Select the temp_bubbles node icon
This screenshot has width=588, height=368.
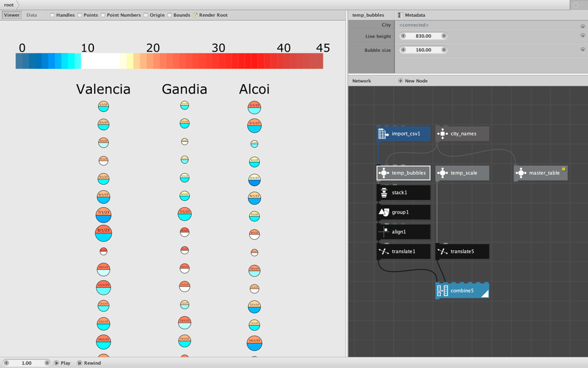[383, 173]
